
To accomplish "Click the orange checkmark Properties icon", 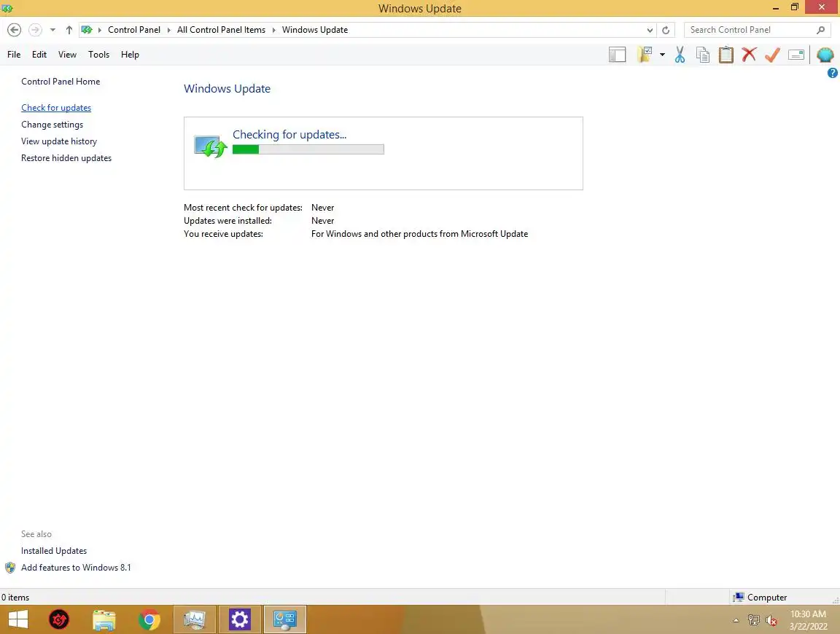I will point(772,55).
